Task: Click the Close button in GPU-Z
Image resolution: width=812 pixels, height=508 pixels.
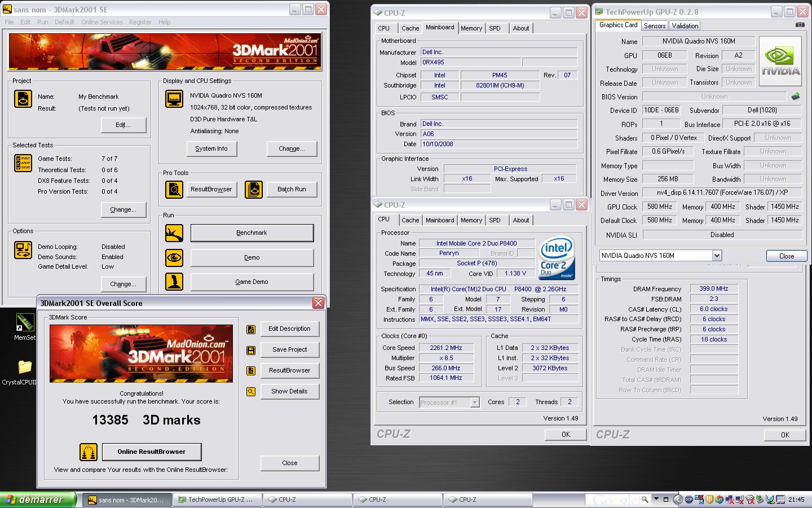Action: pos(787,256)
